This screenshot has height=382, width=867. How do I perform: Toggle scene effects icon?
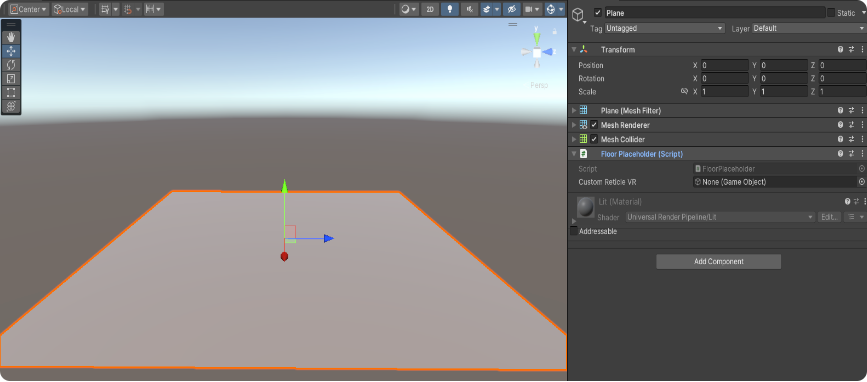[x=487, y=9]
